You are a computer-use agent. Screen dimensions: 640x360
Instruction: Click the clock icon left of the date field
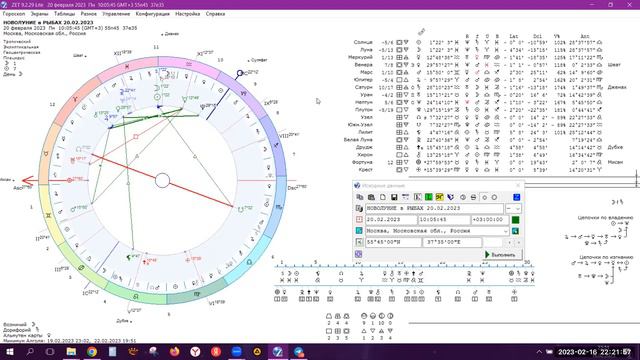(x=359, y=219)
